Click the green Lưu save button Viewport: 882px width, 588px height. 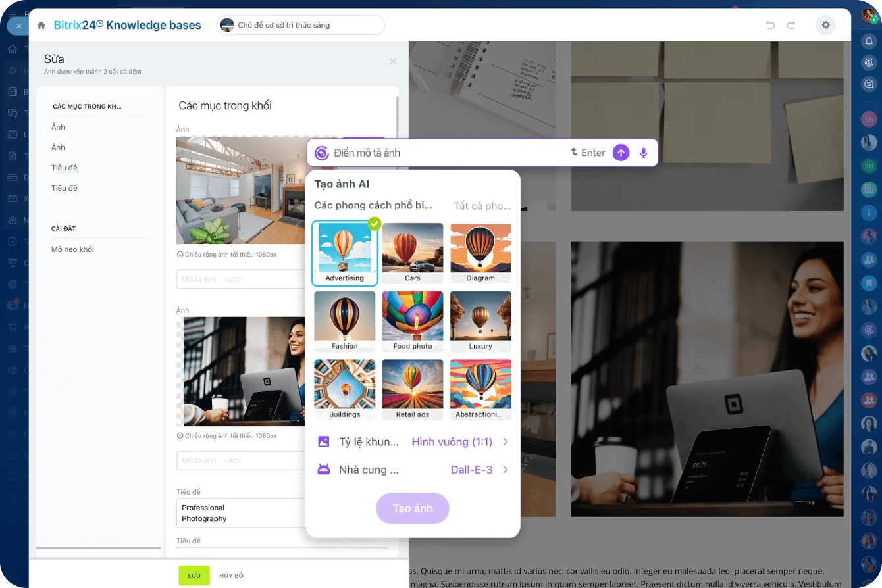click(x=194, y=576)
